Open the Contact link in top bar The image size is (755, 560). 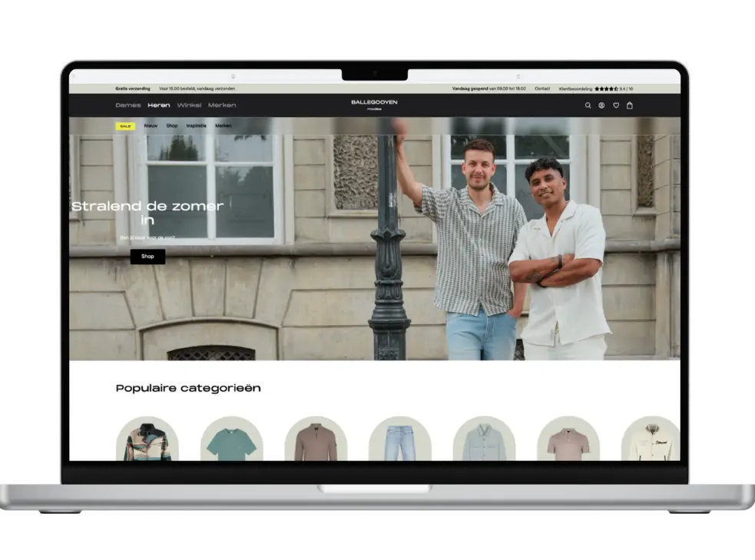click(x=542, y=88)
